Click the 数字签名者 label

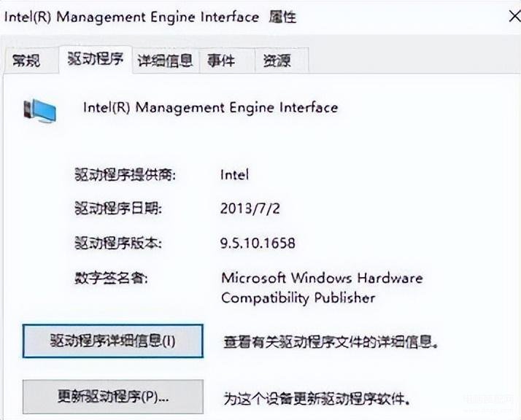click(x=111, y=278)
